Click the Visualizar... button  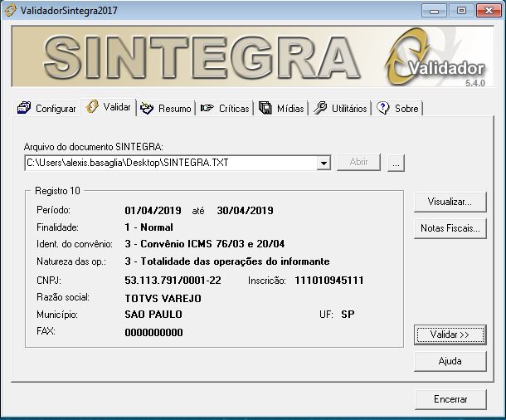coord(450,202)
